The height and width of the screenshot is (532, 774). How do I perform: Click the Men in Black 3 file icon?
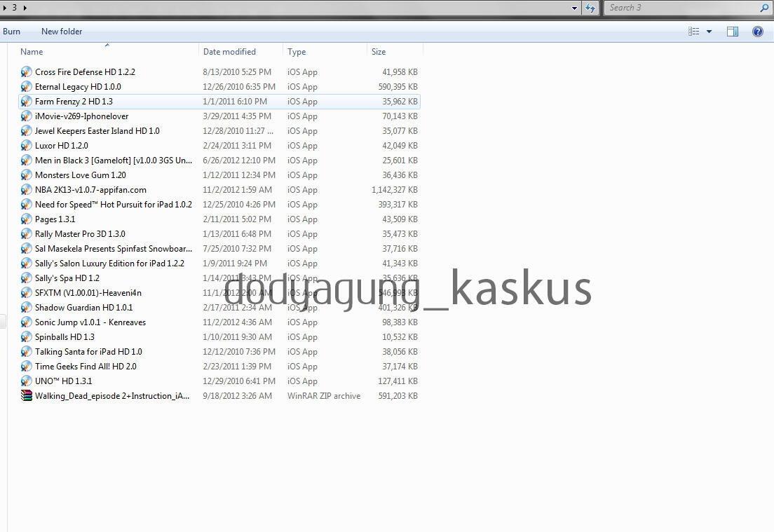click(26, 161)
